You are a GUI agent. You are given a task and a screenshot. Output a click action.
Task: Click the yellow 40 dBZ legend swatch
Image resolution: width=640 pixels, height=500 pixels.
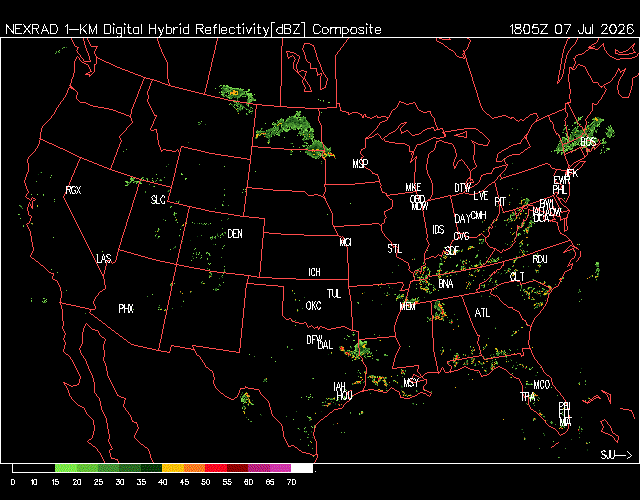(173, 468)
